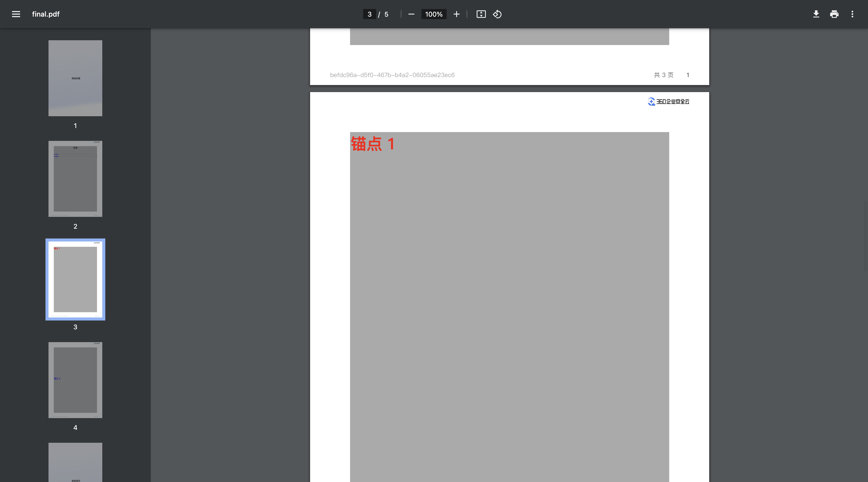The height and width of the screenshot is (482, 868).
Task: Print the document
Action: [x=834, y=14]
